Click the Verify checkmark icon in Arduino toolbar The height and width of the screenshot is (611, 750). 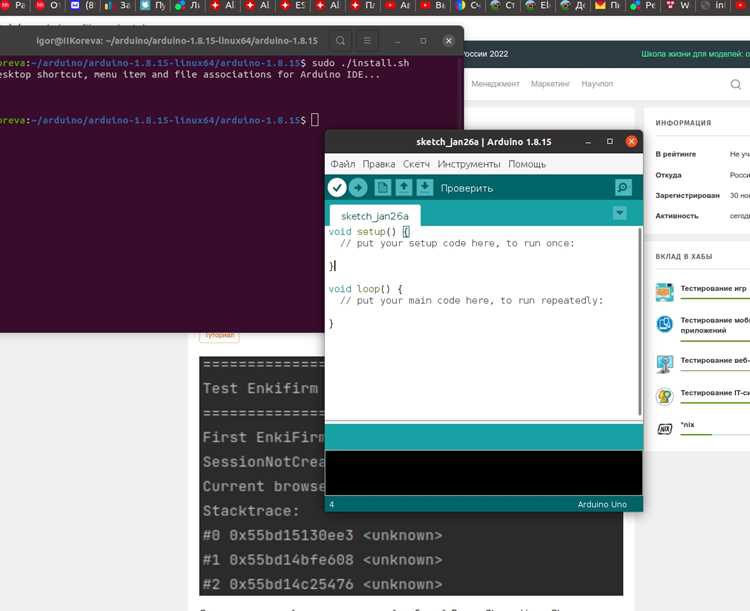[x=337, y=188]
